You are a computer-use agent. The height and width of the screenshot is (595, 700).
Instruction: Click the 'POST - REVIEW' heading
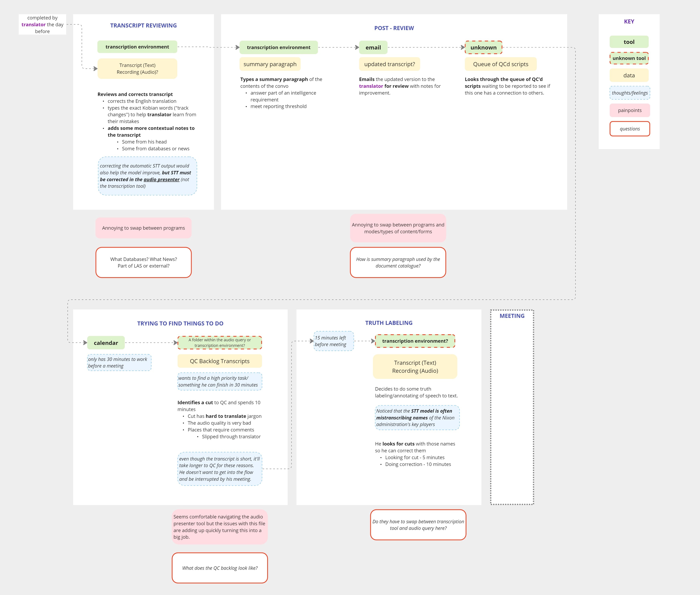click(x=394, y=28)
